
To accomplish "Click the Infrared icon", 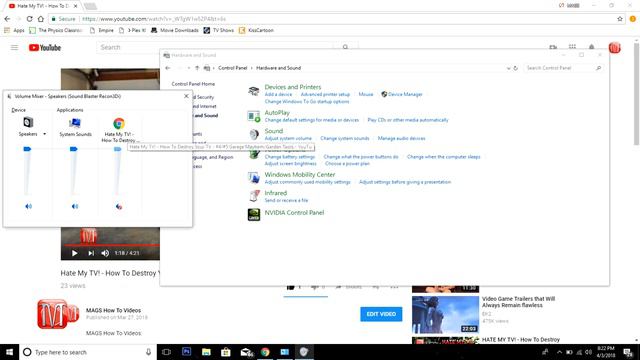I will pyautogui.click(x=253, y=196).
